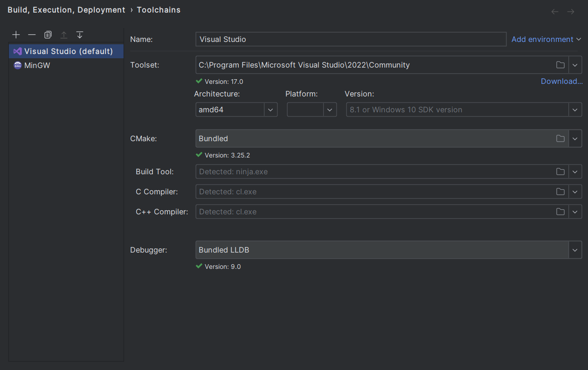Image resolution: width=588 pixels, height=370 pixels.
Task: Click the Visual Studio logo icon in list
Action: click(18, 51)
